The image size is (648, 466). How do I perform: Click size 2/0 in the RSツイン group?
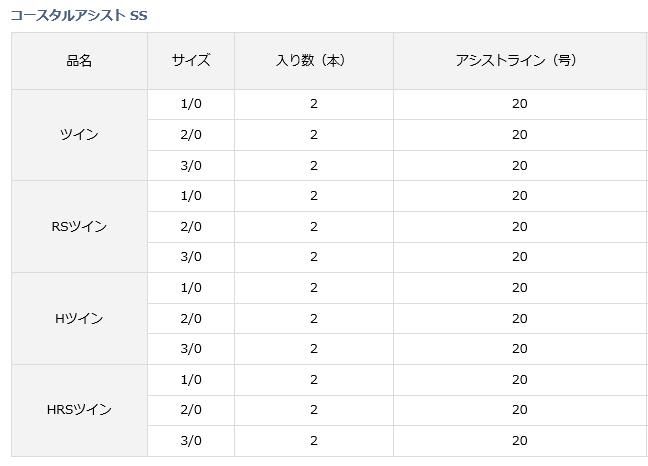click(191, 227)
